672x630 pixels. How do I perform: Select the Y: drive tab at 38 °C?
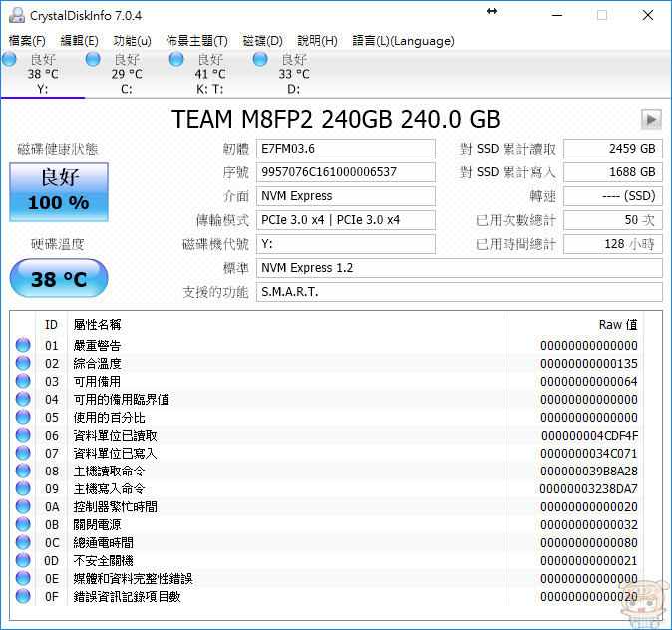(x=43, y=74)
